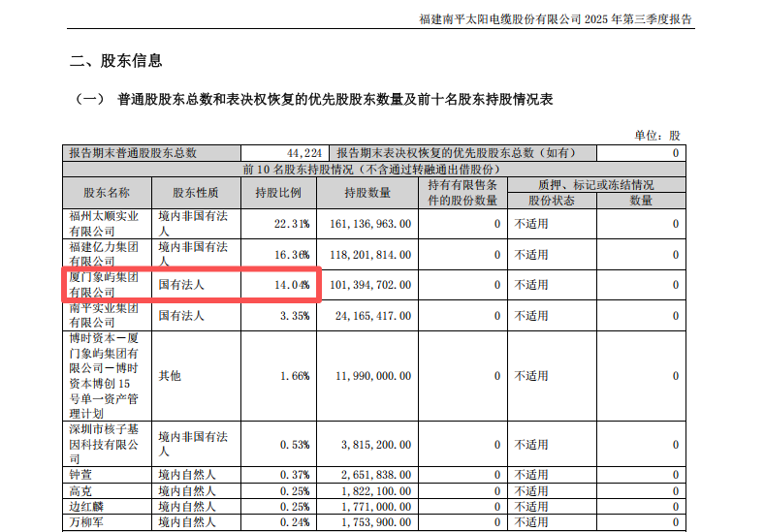Click the column header '股东名称'
This screenshot has width=765, height=532.
107,193
